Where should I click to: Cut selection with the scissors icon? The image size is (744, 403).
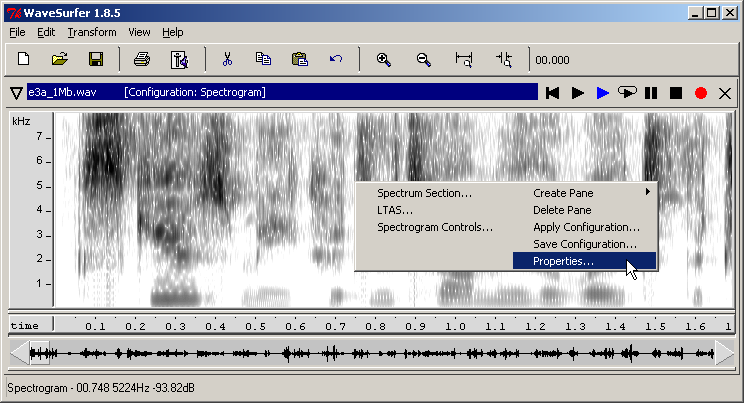click(227, 59)
